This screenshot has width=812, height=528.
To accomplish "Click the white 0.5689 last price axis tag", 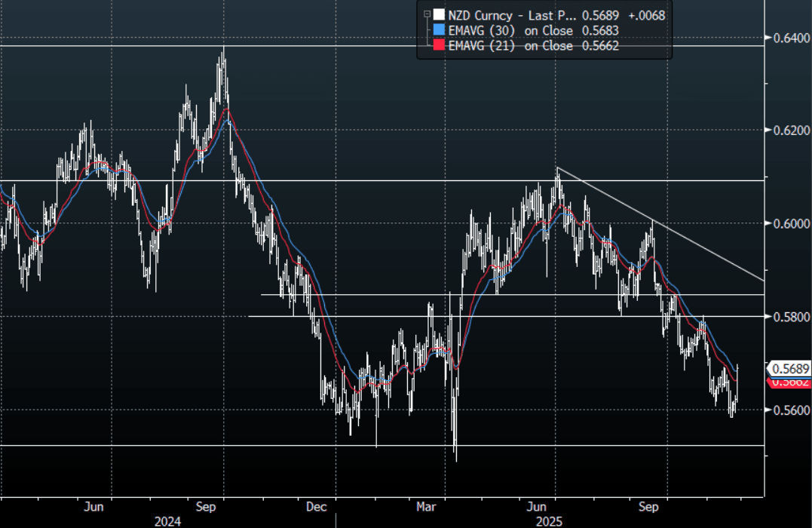I will point(789,368).
